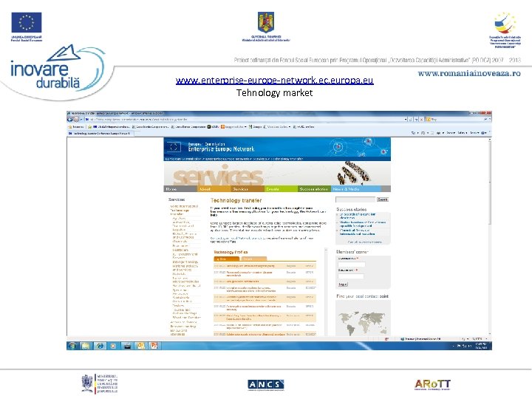Click the ANCS logo at the bottom

266,384
